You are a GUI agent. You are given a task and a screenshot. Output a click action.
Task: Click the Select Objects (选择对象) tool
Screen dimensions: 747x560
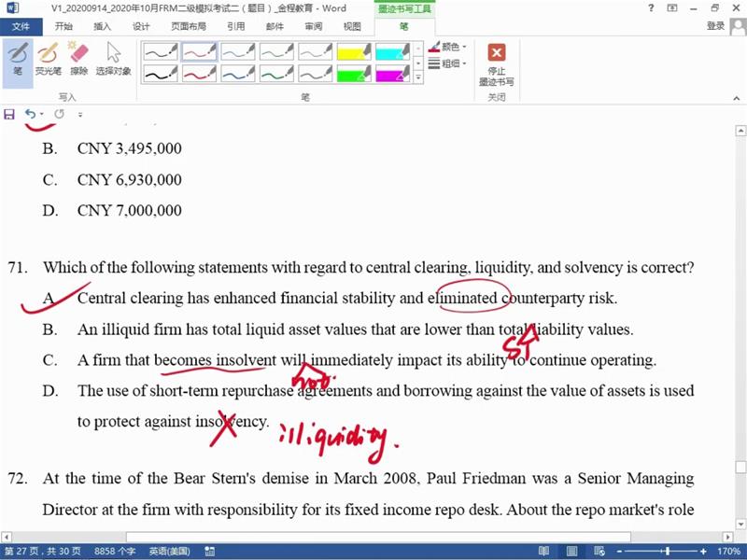(x=113, y=58)
